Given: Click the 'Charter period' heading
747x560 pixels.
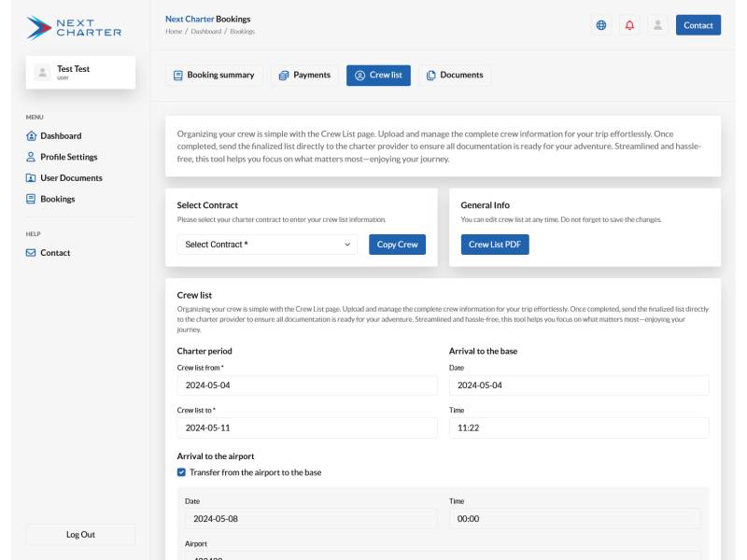Looking at the screenshot, I should (204, 351).
